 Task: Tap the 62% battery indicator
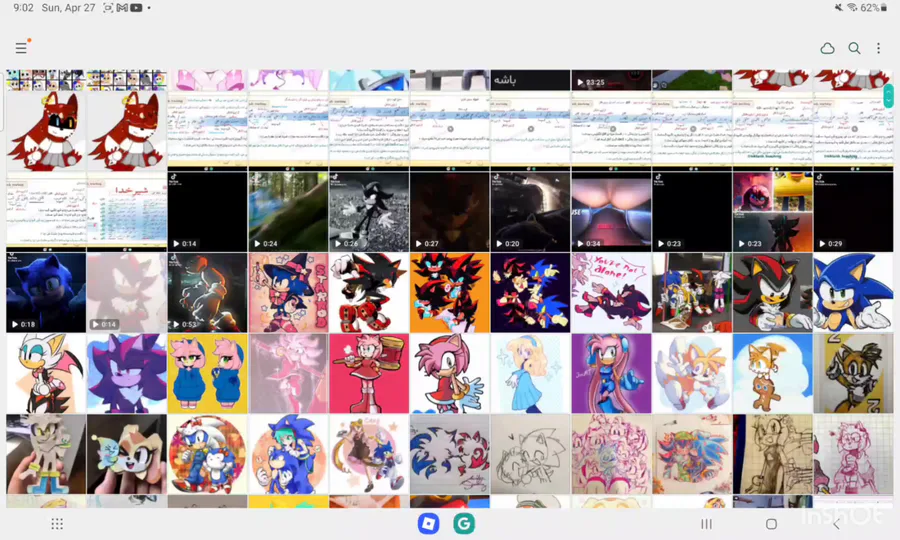click(x=874, y=8)
